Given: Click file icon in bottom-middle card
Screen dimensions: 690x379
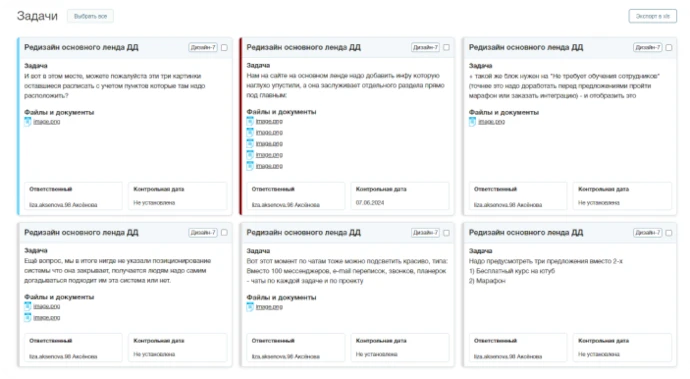Looking at the screenshot, I should 250,307.
